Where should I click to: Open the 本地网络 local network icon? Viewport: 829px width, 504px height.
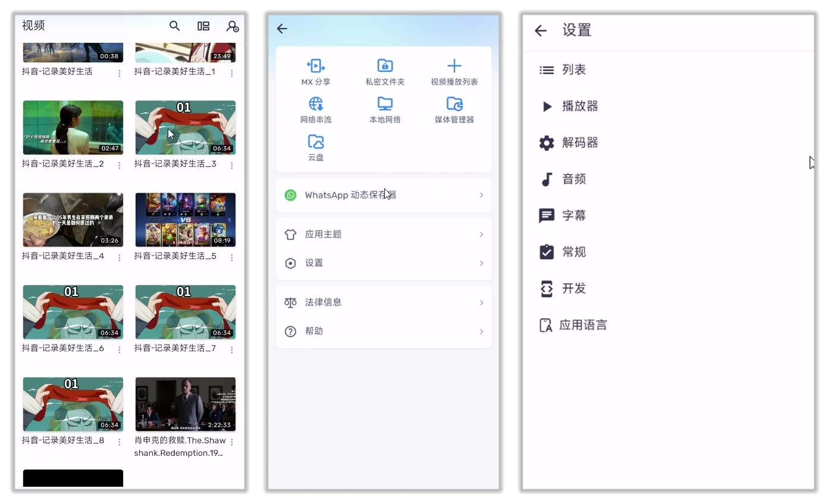click(x=385, y=104)
